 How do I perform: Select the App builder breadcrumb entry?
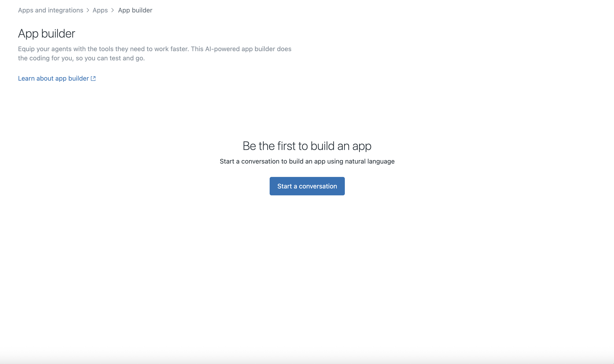(x=135, y=10)
